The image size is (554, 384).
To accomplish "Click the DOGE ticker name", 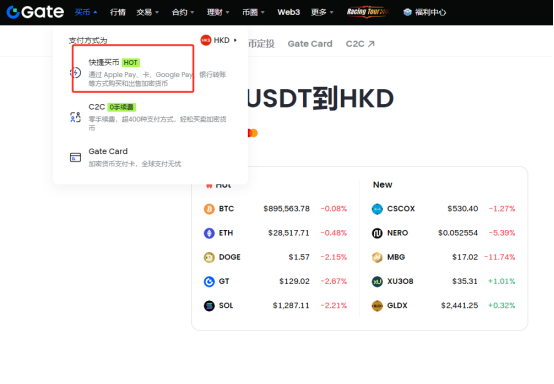I will click(230, 257).
